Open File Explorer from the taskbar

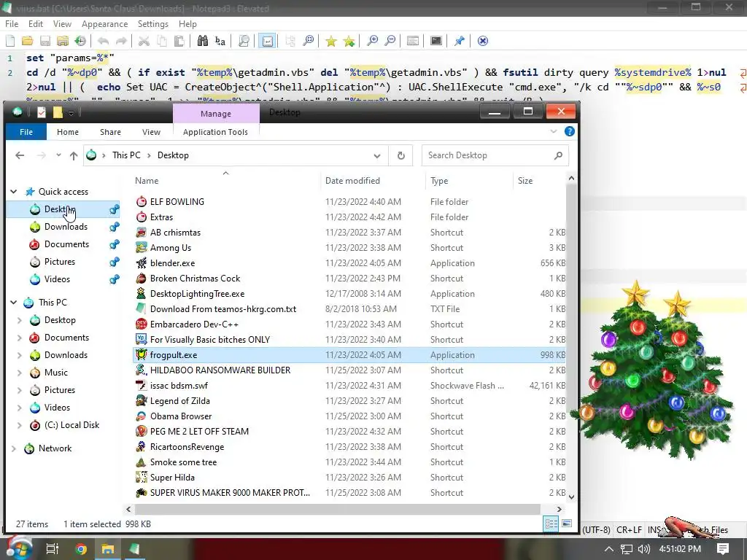(x=108, y=549)
